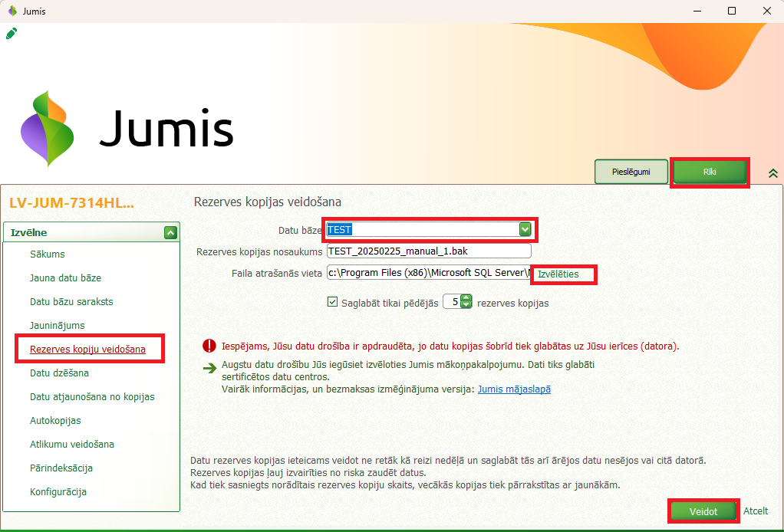Click the Faila atrašanās vieta path field
The width and height of the screenshot is (784, 532).
pos(429,272)
